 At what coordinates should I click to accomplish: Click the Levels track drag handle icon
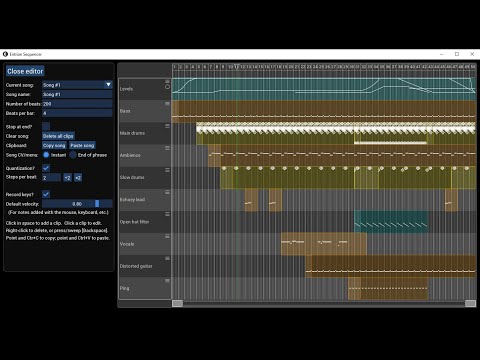[167, 81]
